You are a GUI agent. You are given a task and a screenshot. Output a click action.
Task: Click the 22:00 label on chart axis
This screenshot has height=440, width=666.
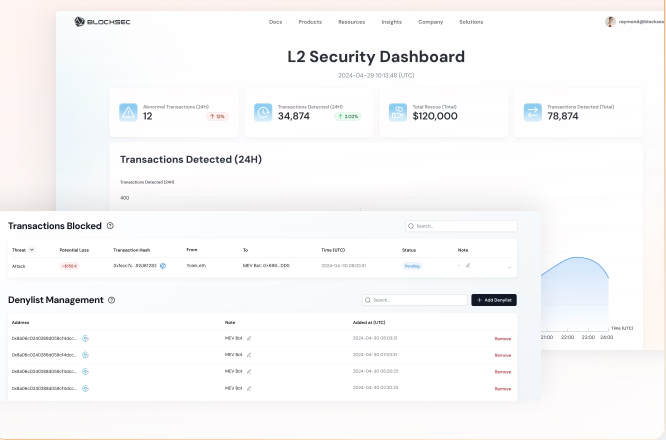tap(567, 337)
